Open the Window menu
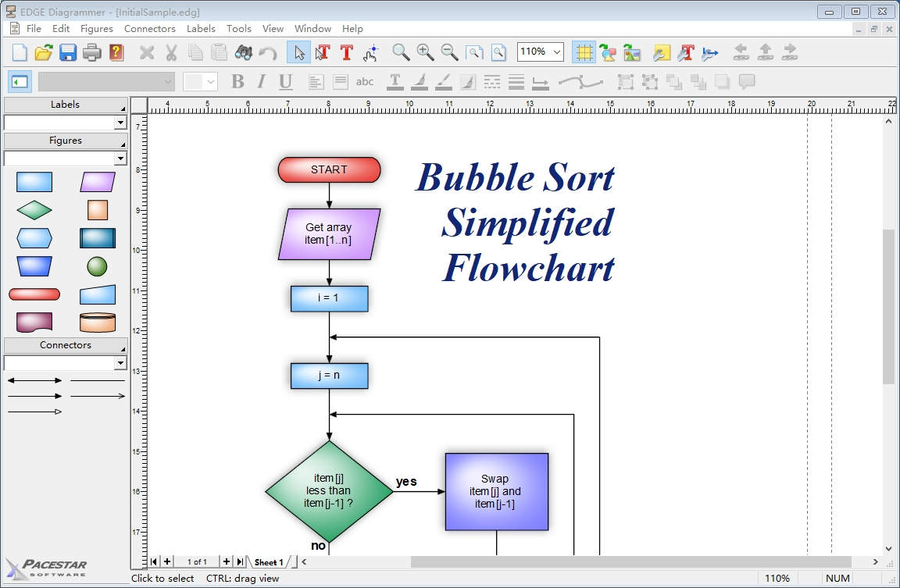The width and height of the screenshot is (900, 588). (312, 29)
